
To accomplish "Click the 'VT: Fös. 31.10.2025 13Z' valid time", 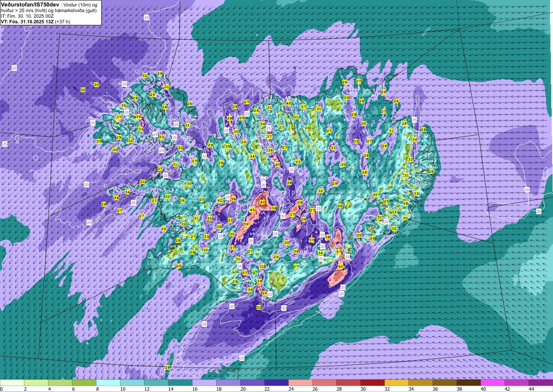I will (x=27, y=21).
